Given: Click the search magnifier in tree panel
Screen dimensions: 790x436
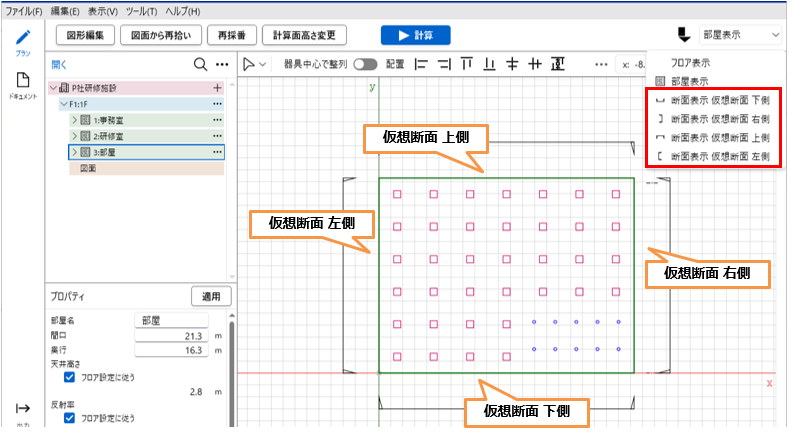Looking at the screenshot, I should (200, 65).
